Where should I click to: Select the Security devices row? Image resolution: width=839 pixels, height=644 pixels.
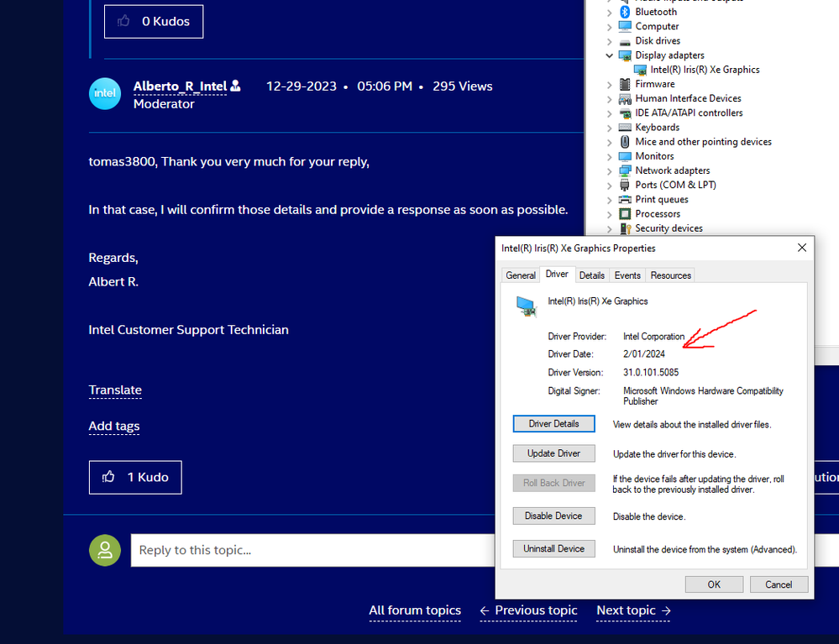tap(669, 228)
